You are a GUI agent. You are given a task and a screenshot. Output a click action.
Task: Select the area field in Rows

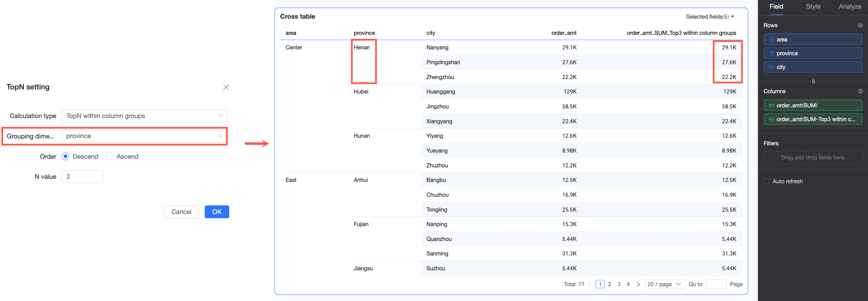813,39
